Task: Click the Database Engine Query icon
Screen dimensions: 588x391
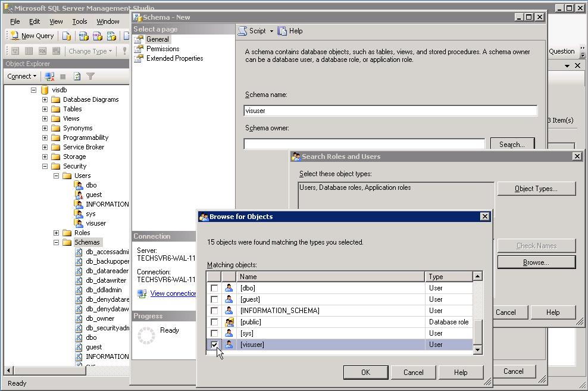Action: coord(67,36)
